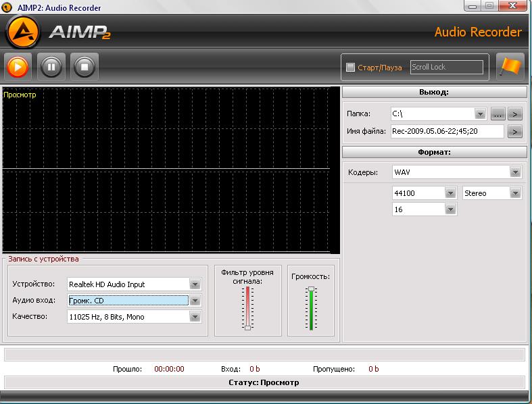Viewport: 532px width, 404px height.
Task: Expand the 44100 sample rate dropdown
Action: [450, 193]
